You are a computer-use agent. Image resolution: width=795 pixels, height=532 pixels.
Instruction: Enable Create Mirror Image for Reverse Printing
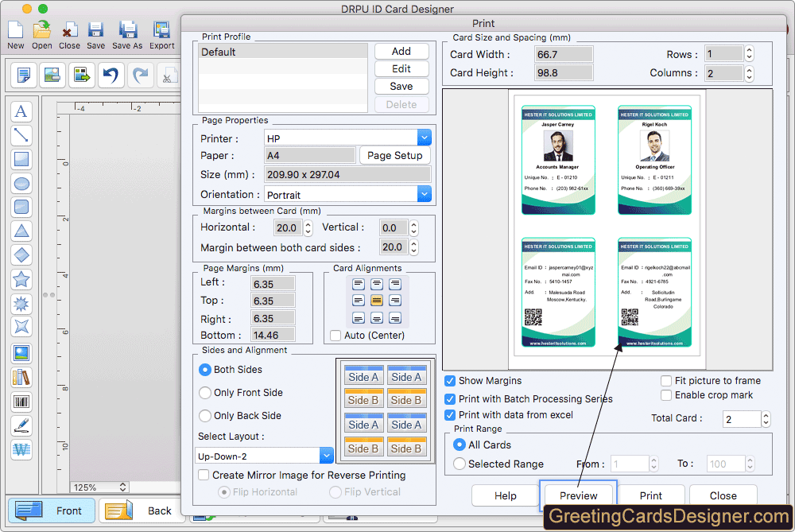204,476
